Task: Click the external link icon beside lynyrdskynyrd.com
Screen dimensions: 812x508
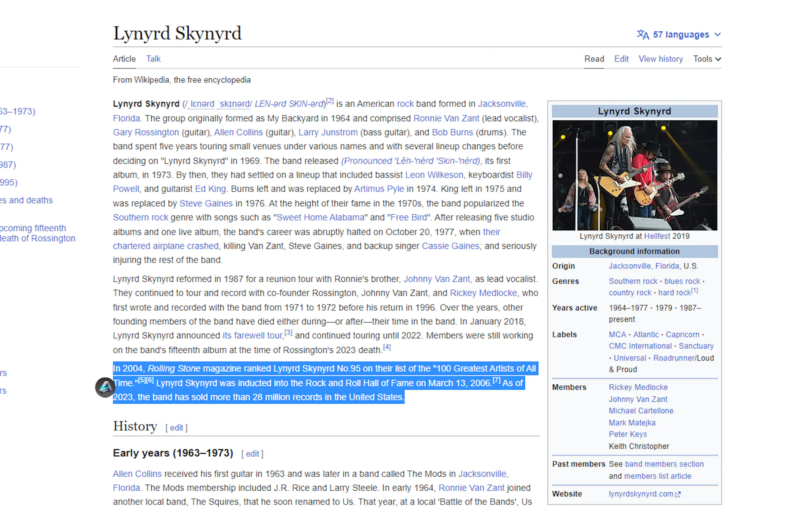Action: pyautogui.click(x=678, y=494)
